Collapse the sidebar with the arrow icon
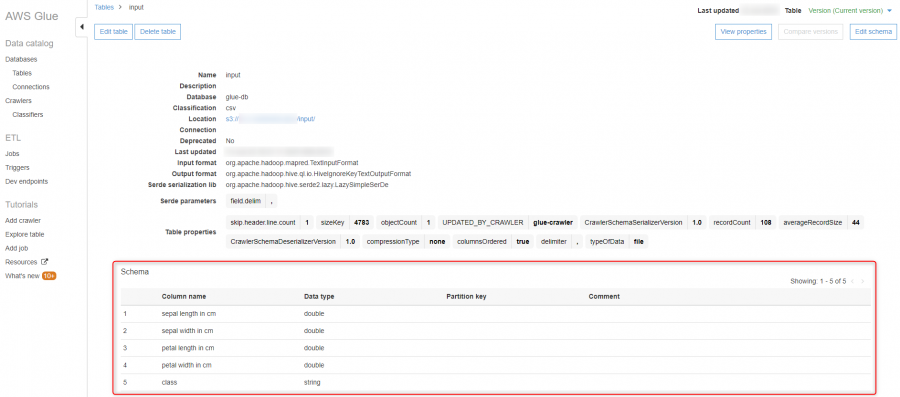900x397 pixels. [82, 27]
